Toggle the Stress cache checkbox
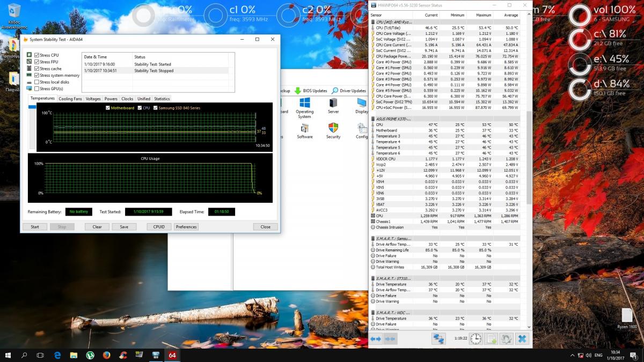This screenshot has height=362, width=644. point(36,69)
